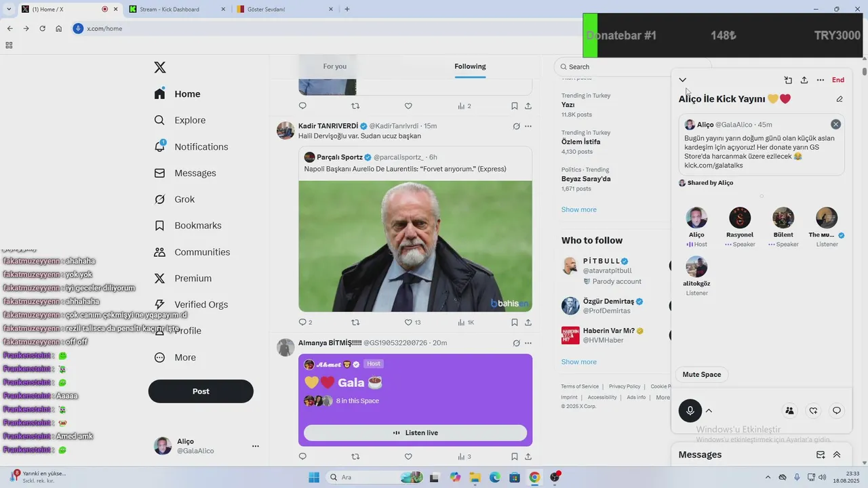This screenshot has height=488, width=868.
Task: Share Kadir TANRIVERDİ's post
Action: 528,323
